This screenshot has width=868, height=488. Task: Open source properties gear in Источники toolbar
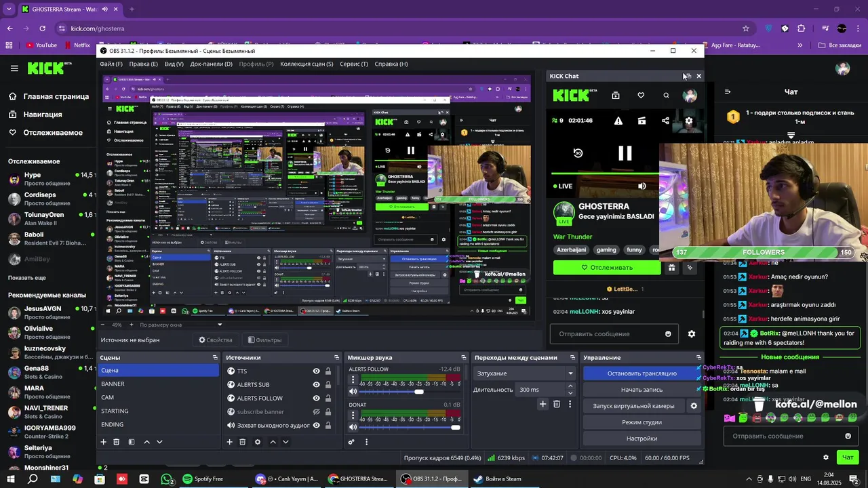point(258,442)
